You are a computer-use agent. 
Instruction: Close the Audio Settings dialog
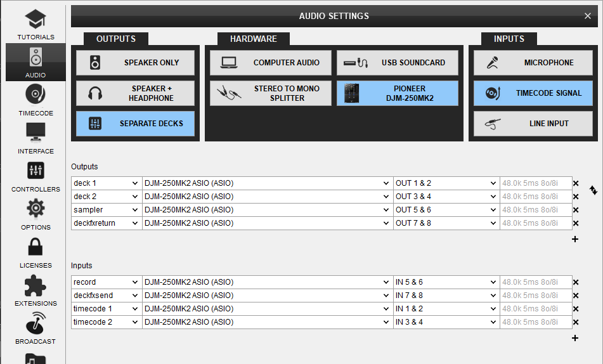tap(588, 16)
